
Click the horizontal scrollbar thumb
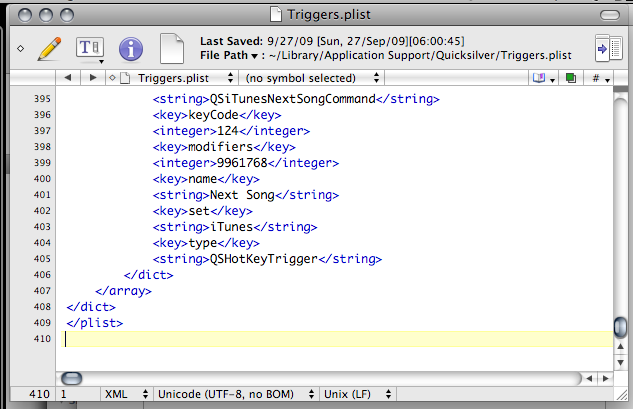click(72, 378)
